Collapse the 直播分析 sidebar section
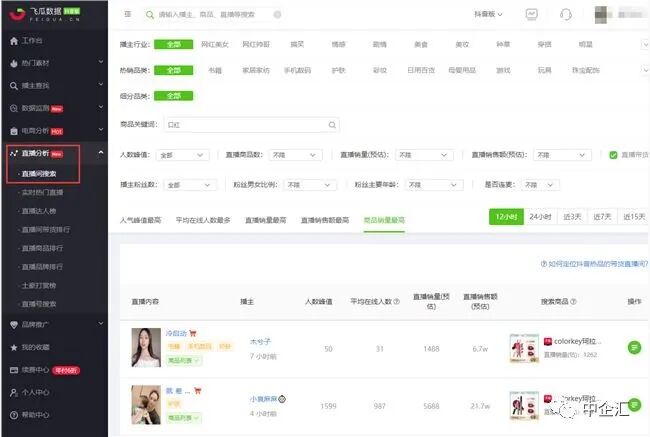Screen dimensions: 650x437 coord(101,153)
